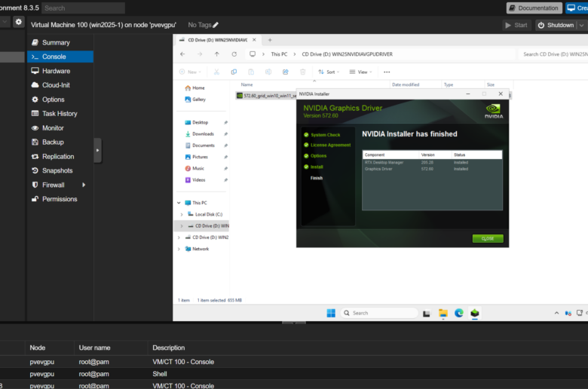Open the New dropdown in Explorer

click(190, 72)
